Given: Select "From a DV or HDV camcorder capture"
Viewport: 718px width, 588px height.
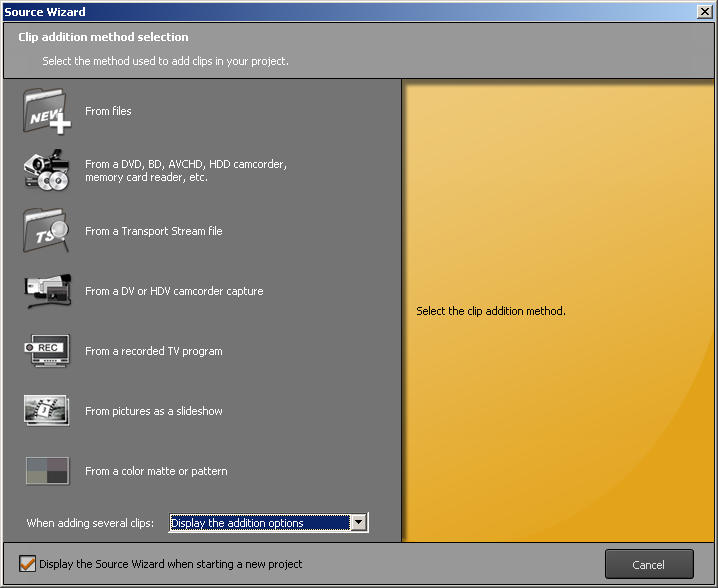Looking at the screenshot, I should (174, 291).
